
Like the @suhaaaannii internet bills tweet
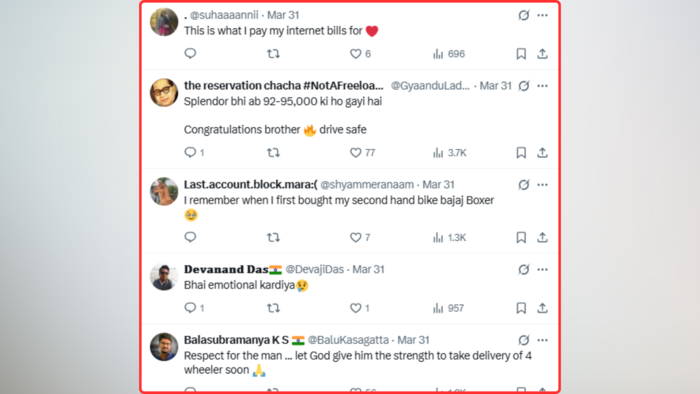(x=355, y=54)
